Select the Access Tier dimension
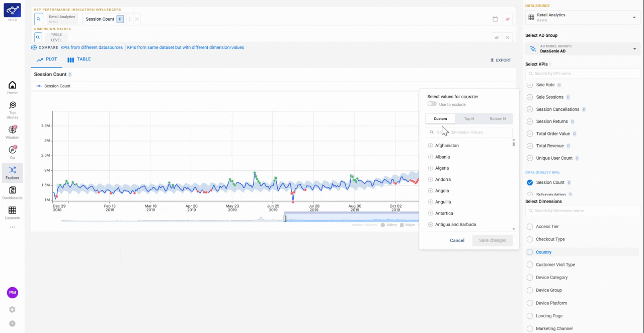644x333 pixels. tap(530, 227)
